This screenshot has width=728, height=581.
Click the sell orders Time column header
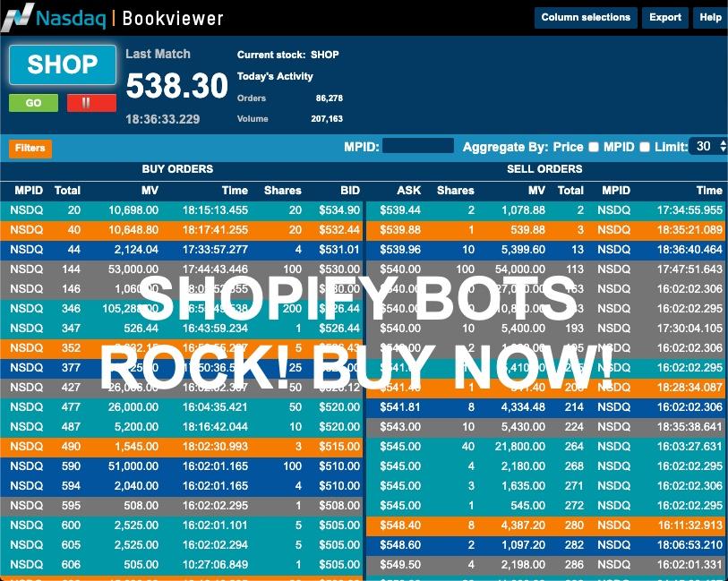click(x=709, y=190)
